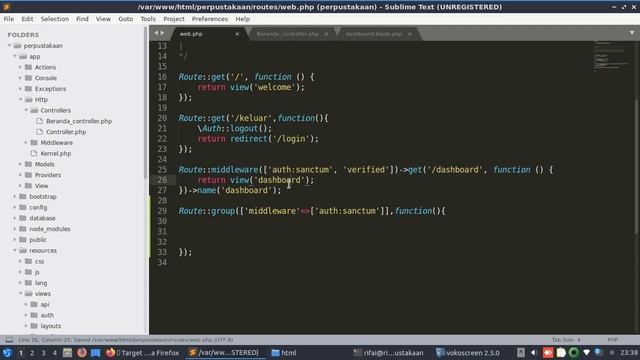Open the Project menu

click(x=174, y=19)
